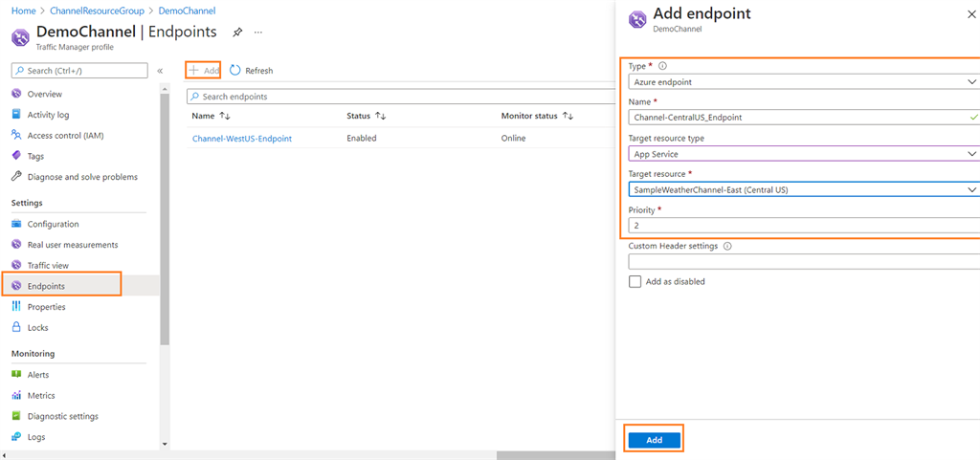Click the Access control (IAM) icon
The image size is (980, 460).
click(17, 135)
